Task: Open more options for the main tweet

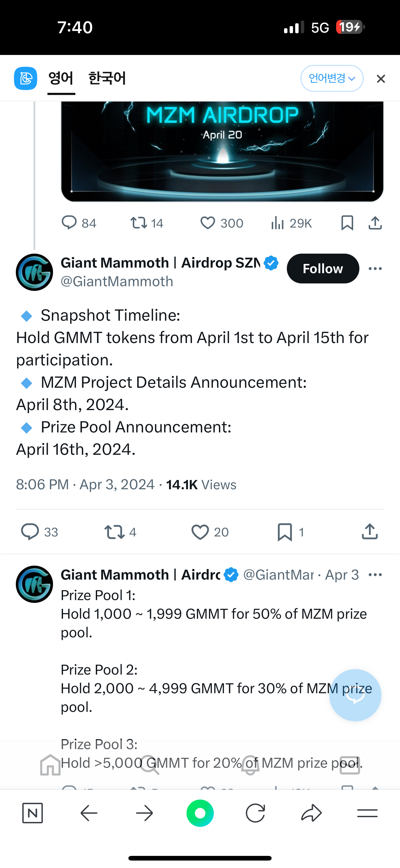Action: tap(375, 269)
